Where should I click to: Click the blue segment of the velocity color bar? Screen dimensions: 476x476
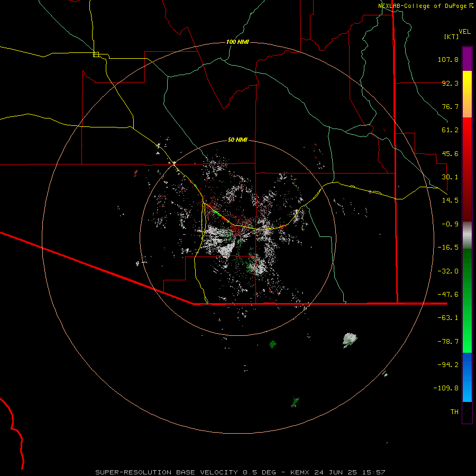pos(467,377)
